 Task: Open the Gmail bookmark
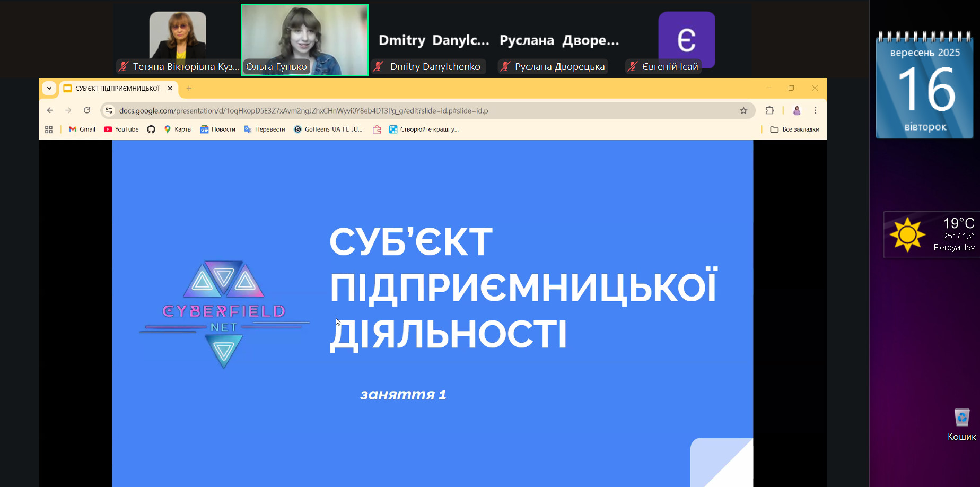click(x=82, y=129)
